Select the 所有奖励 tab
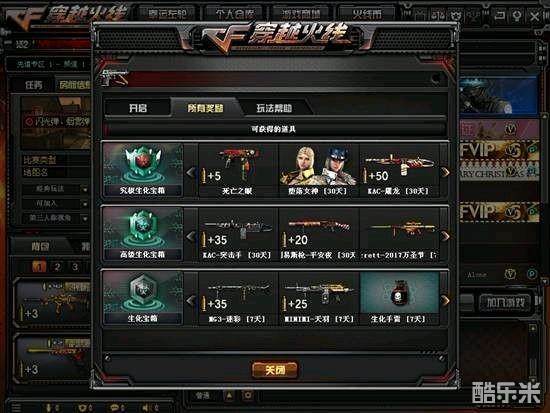The width and height of the screenshot is (550, 413). [205, 108]
